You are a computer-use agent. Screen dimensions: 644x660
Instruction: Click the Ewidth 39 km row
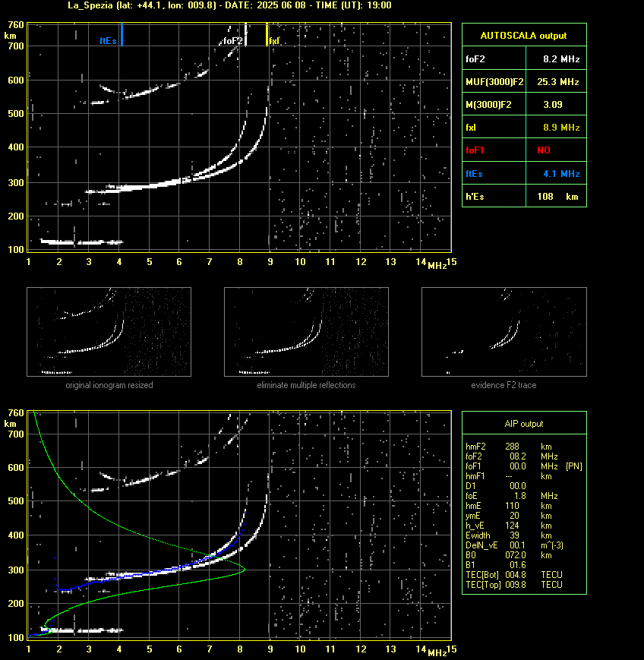[509, 535]
